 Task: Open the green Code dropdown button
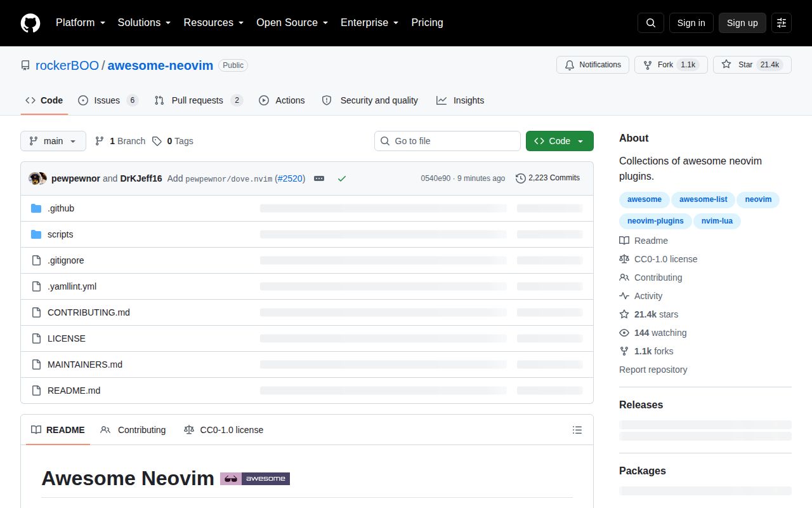pyautogui.click(x=560, y=141)
